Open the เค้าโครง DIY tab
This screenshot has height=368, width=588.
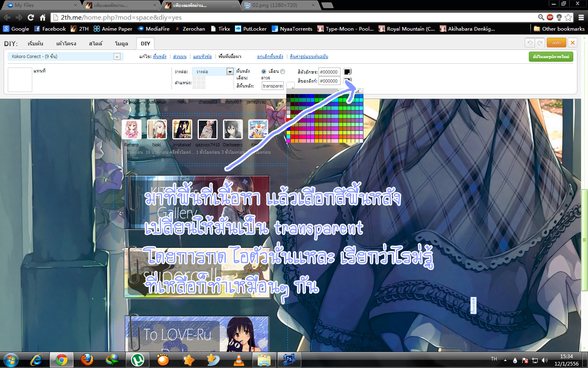[66, 43]
